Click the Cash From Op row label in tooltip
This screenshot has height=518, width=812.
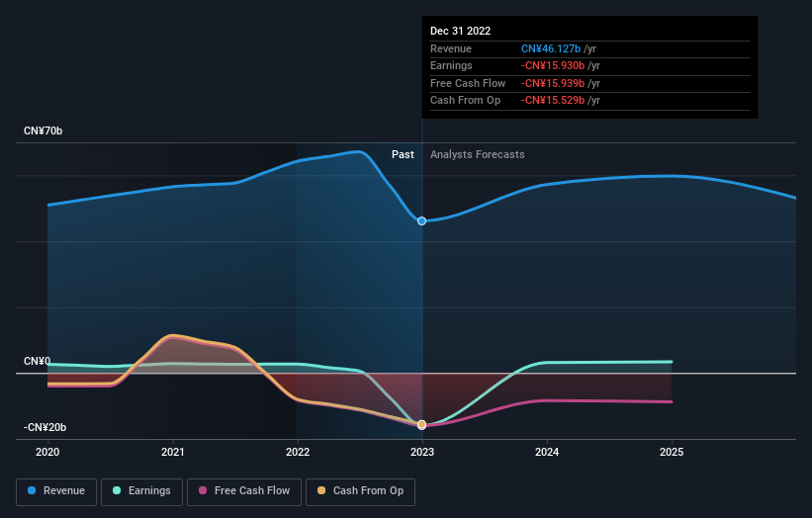465,101
